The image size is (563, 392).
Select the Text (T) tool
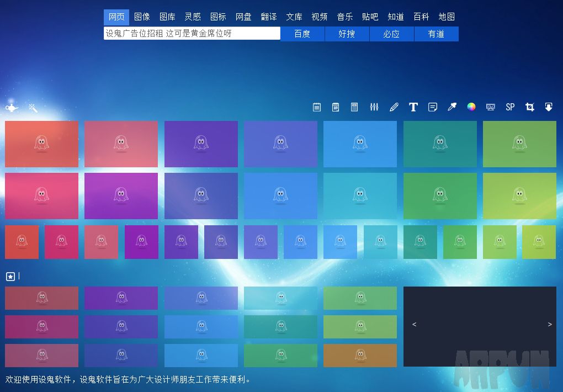pyautogui.click(x=413, y=107)
